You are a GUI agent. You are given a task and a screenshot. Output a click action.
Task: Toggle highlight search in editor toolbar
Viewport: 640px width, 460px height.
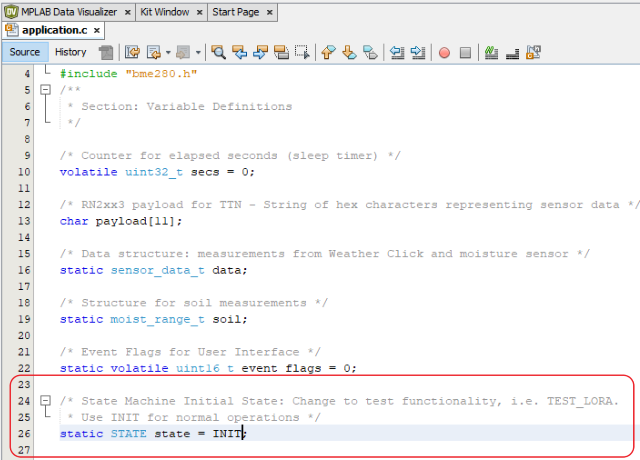tap(282, 52)
